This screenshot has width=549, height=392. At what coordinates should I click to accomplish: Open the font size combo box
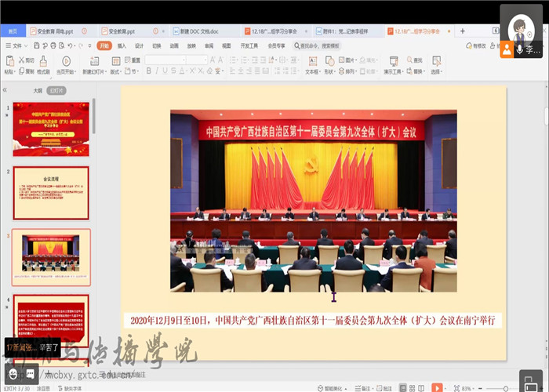197,60
